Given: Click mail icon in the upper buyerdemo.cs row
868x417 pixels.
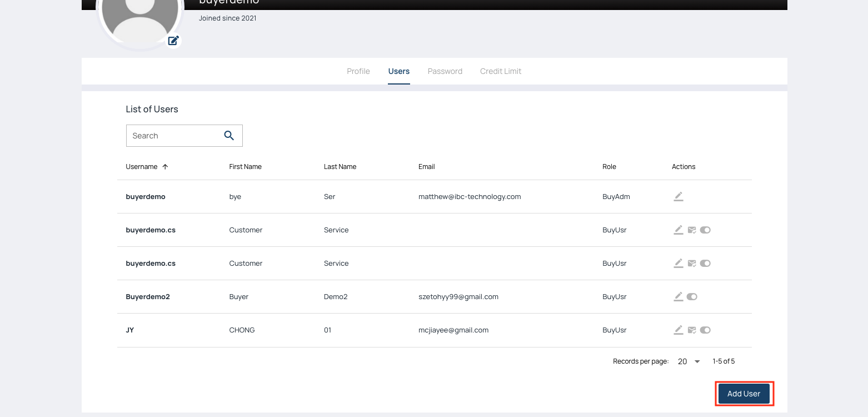Looking at the screenshot, I should click(x=692, y=230).
